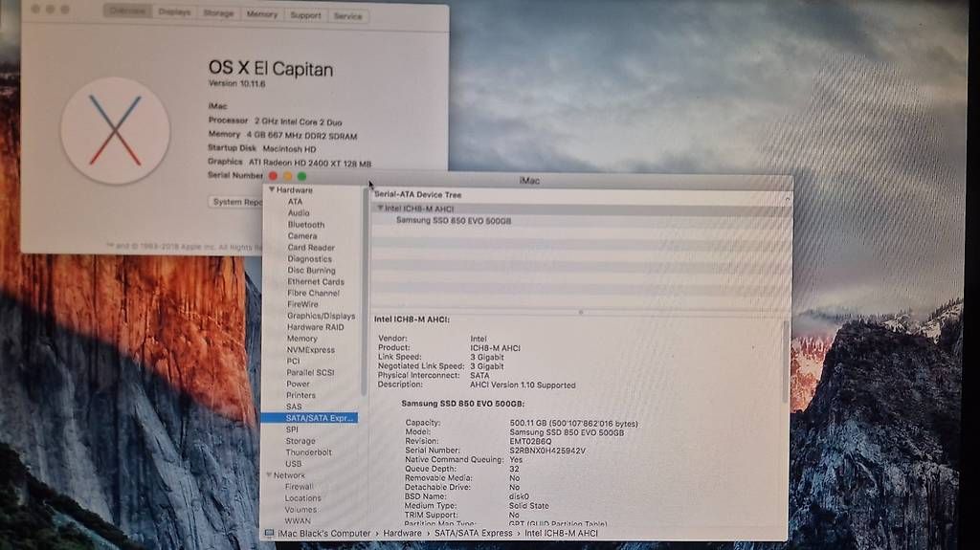Collapse the Network section triangle
Image resolution: width=980 pixels, height=550 pixels.
[269, 475]
